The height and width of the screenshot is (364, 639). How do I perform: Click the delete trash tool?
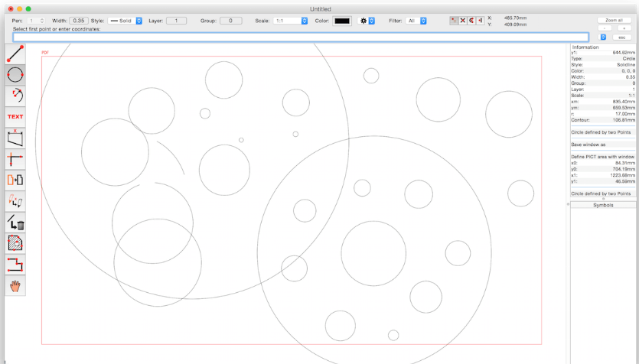coord(15,223)
